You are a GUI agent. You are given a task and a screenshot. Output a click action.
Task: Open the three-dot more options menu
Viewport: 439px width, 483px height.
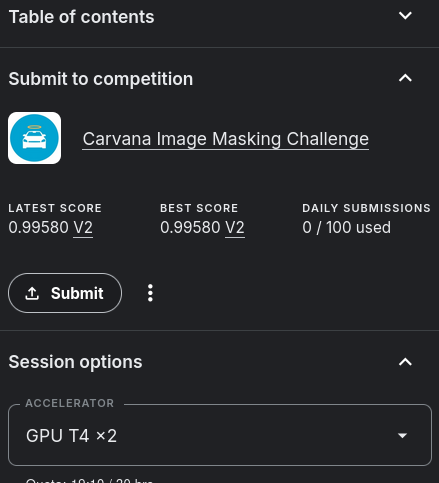click(150, 293)
